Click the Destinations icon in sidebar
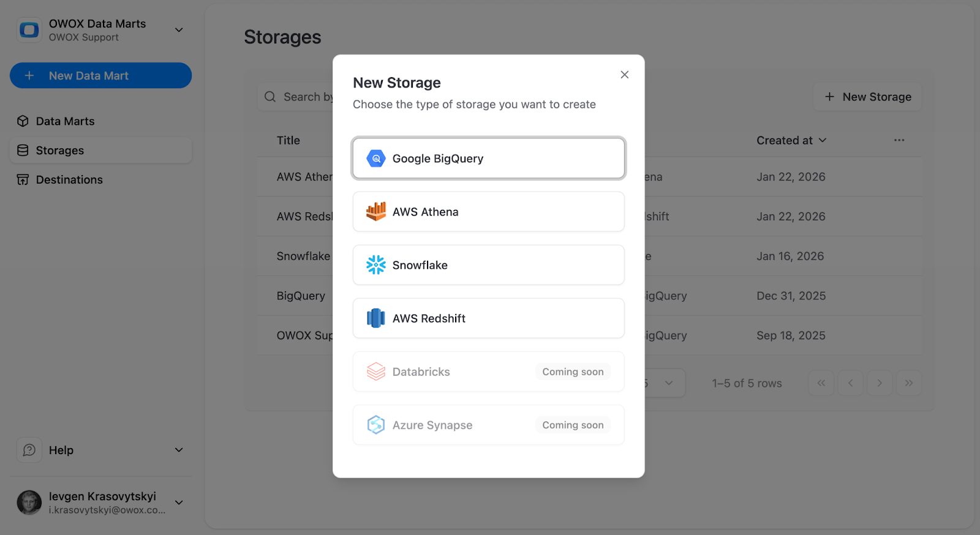 coord(22,179)
